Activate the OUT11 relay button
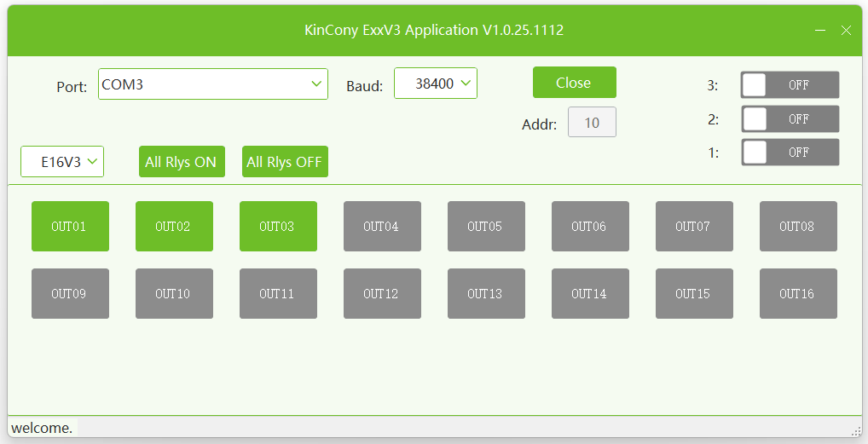Viewport: 868px width, 444px height. pyautogui.click(x=279, y=293)
